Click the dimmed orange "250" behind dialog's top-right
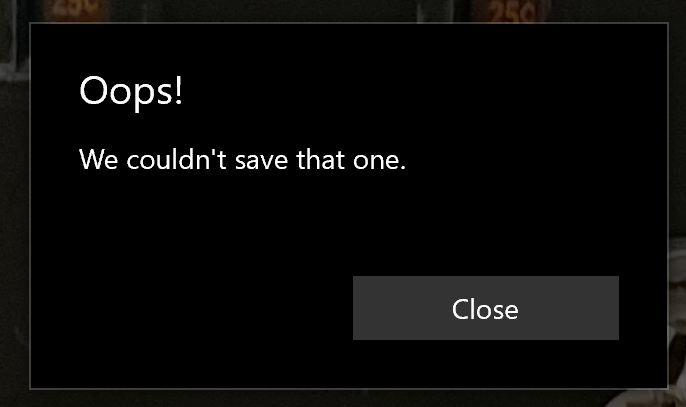686x407 pixels. coord(512,12)
